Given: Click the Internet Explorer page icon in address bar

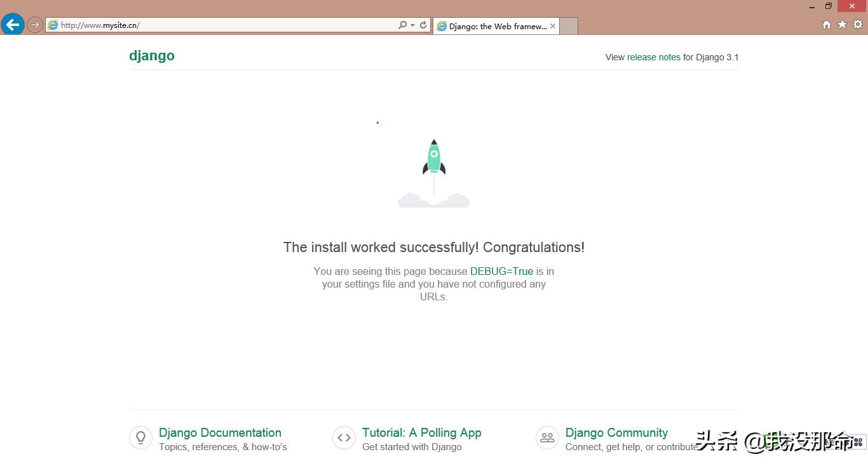Looking at the screenshot, I should click(53, 25).
